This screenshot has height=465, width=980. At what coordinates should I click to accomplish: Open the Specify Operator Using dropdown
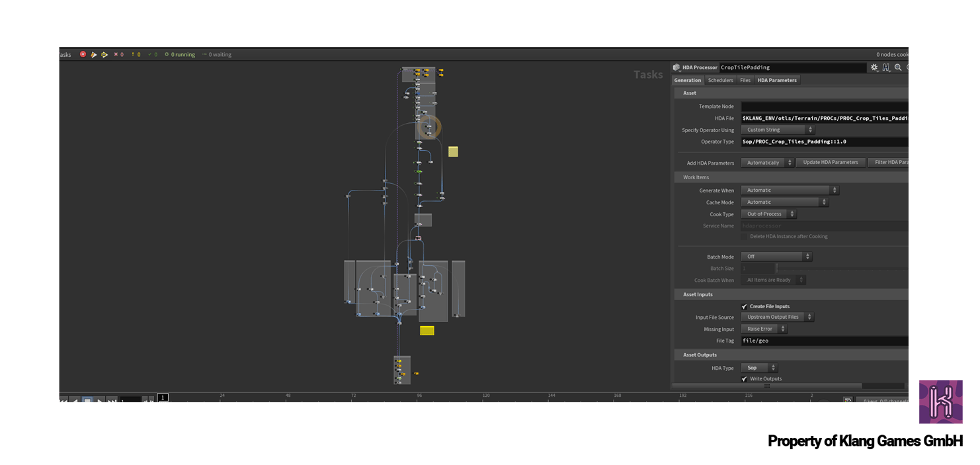point(777,130)
